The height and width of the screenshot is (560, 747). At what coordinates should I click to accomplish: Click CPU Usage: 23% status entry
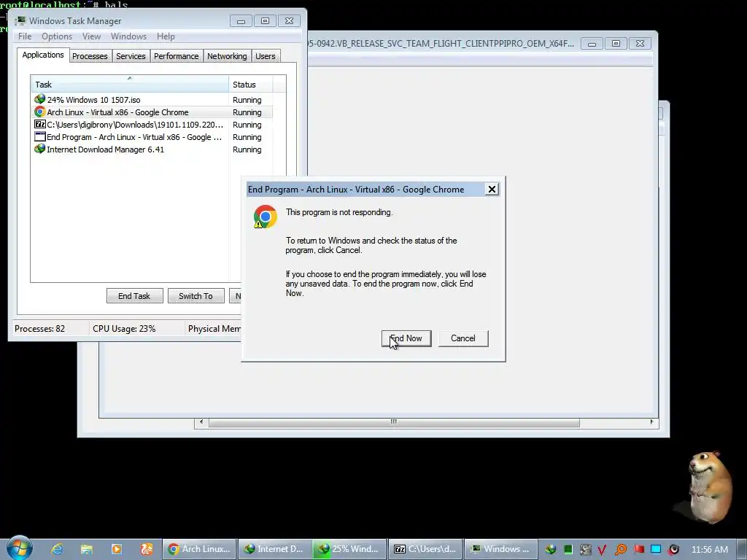point(124,329)
